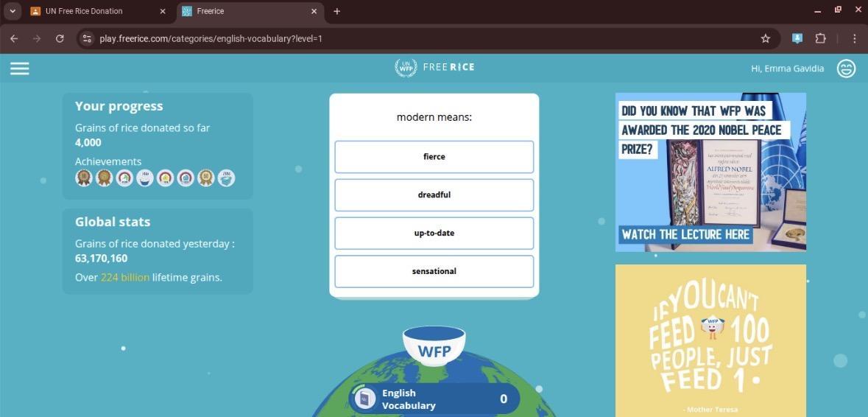Click "Grains of rice donated yesterday" text
Viewport: 868px width, 417px height.
coord(155,244)
